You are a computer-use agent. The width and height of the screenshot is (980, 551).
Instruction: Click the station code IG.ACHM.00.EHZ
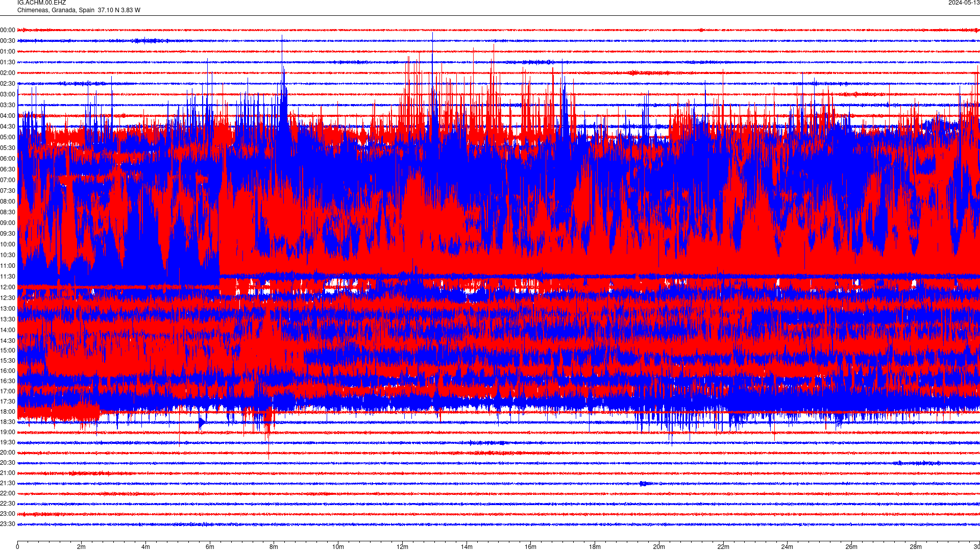coord(41,3)
